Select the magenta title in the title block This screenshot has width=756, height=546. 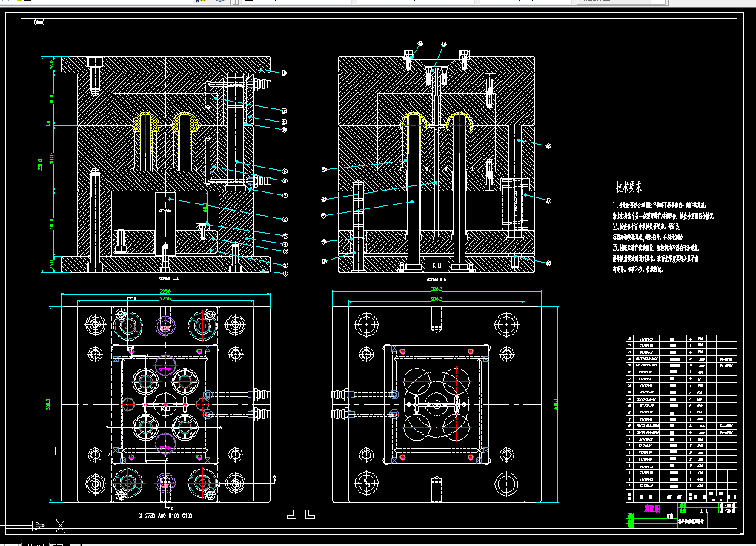[651, 508]
